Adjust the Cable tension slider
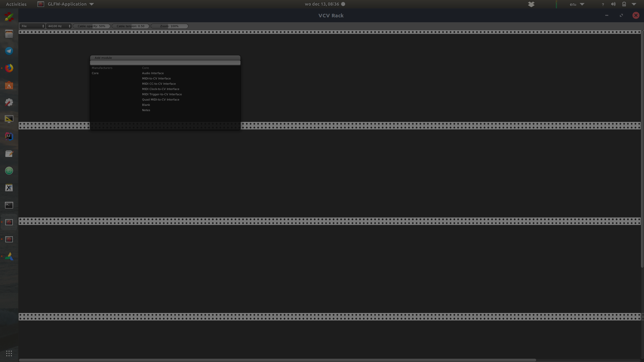Image resolution: width=644 pixels, height=362 pixels. point(131,26)
